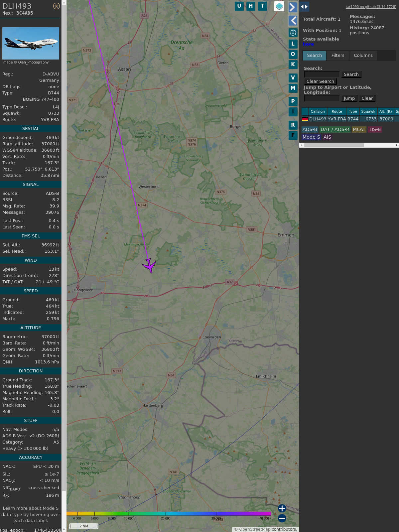Click the WIND section header
The image size is (399, 532).
click(31, 260)
